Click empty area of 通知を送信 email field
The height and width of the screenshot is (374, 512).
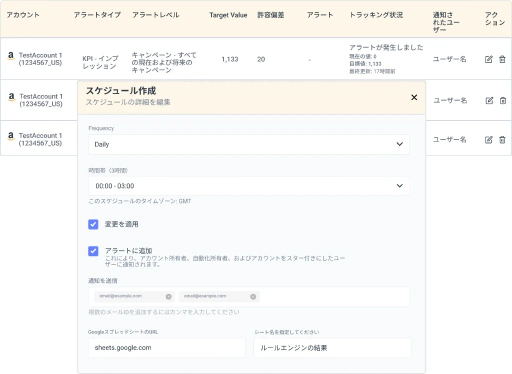click(x=333, y=297)
